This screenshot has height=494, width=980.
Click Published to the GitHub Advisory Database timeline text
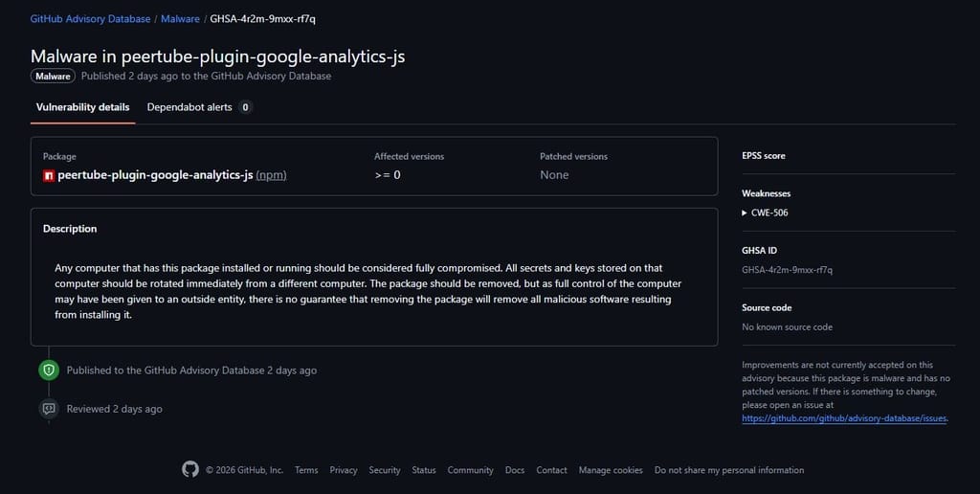[x=191, y=370]
